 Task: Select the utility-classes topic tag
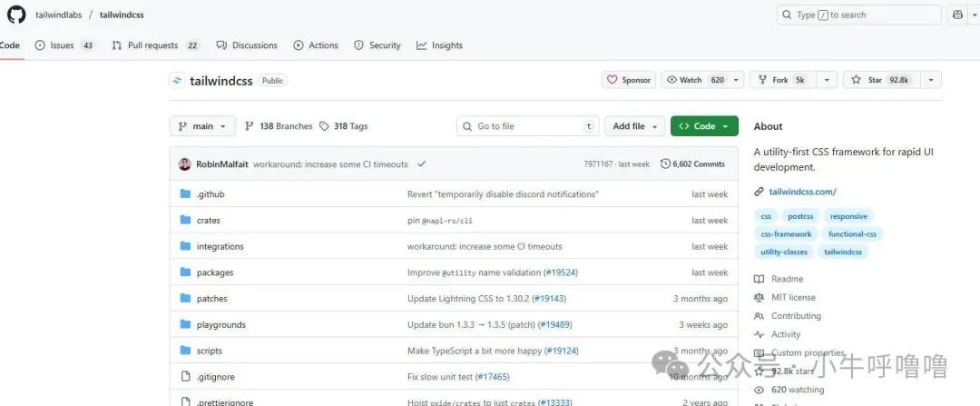784,253
